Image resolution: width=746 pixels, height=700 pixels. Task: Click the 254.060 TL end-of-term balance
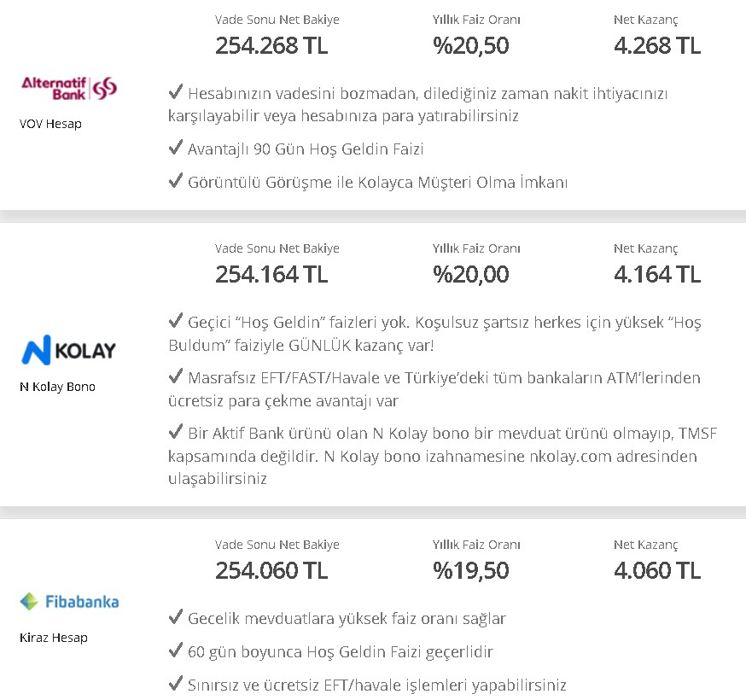point(271,570)
